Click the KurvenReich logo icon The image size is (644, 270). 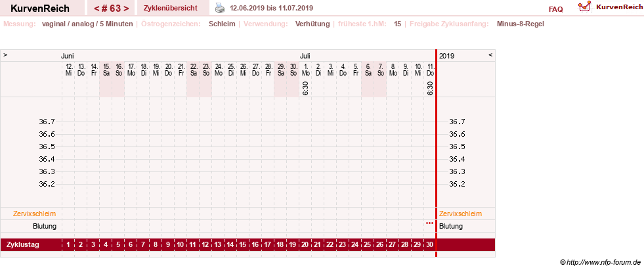point(584,7)
